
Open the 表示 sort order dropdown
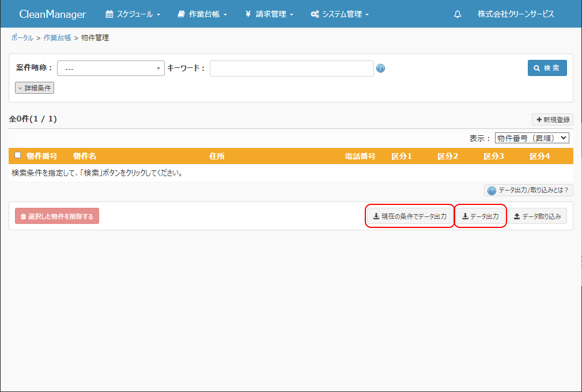click(x=532, y=138)
